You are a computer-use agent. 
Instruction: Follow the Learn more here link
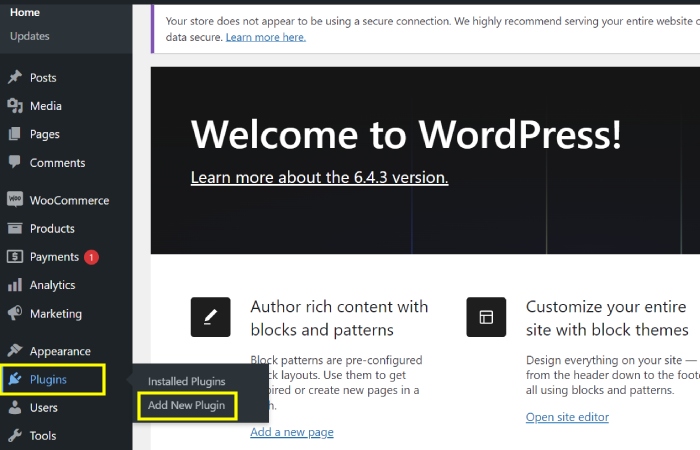coord(266,37)
